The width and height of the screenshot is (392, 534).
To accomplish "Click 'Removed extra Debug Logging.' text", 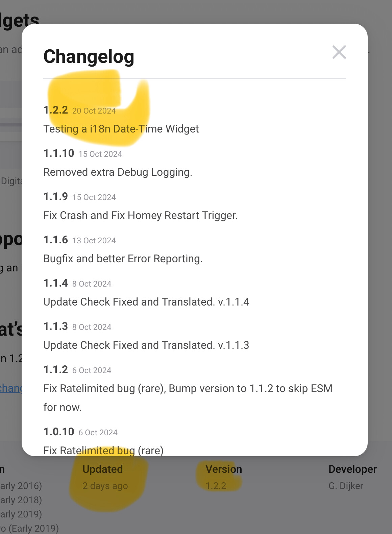I will 118,172.
